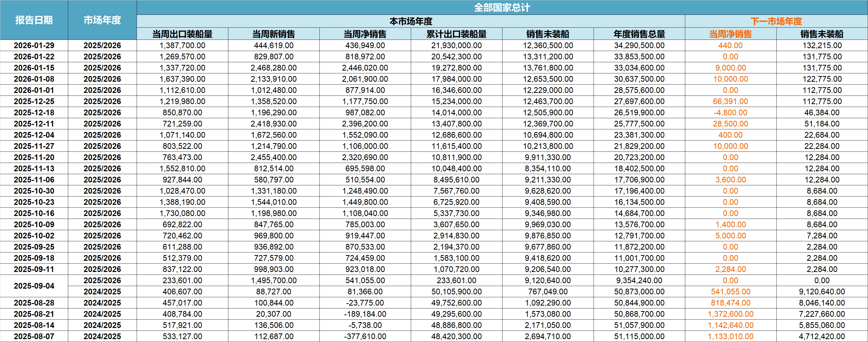Click the orange 1,372,600.00 cell
Screen dimensions: 868x342
(731, 314)
